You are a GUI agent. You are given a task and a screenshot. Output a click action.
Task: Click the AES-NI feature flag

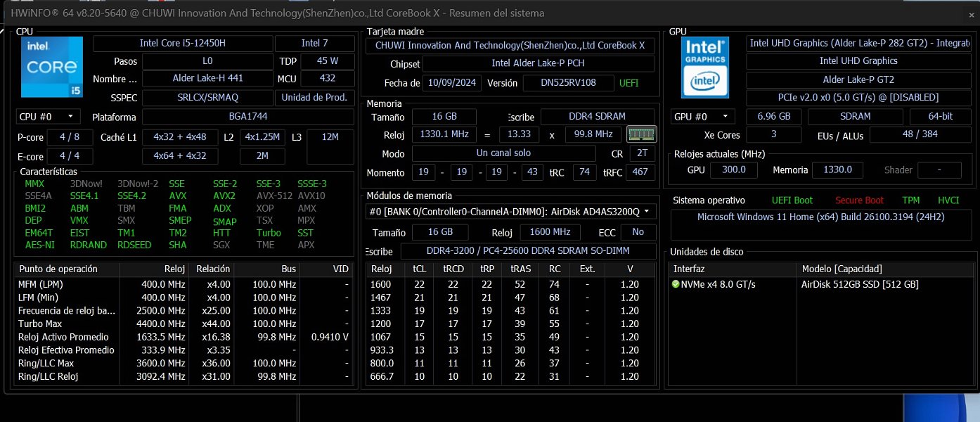click(39, 245)
